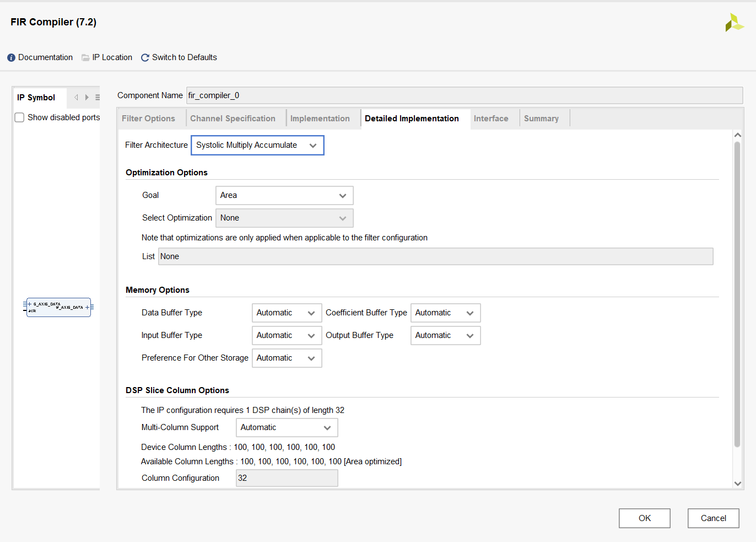
Task: Open the Documentation info icon
Action: pyautogui.click(x=11, y=57)
